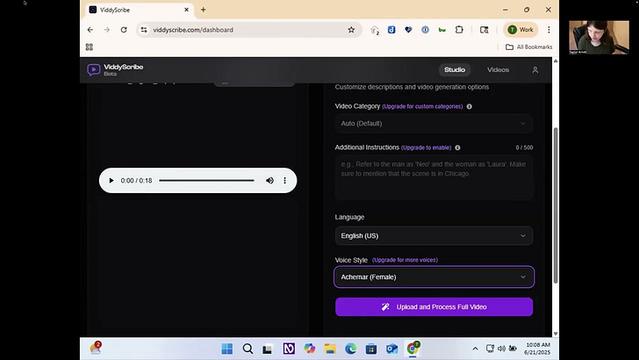The width and height of the screenshot is (639, 360).
Task: Open site information icon in address bar
Action: [144, 30]
